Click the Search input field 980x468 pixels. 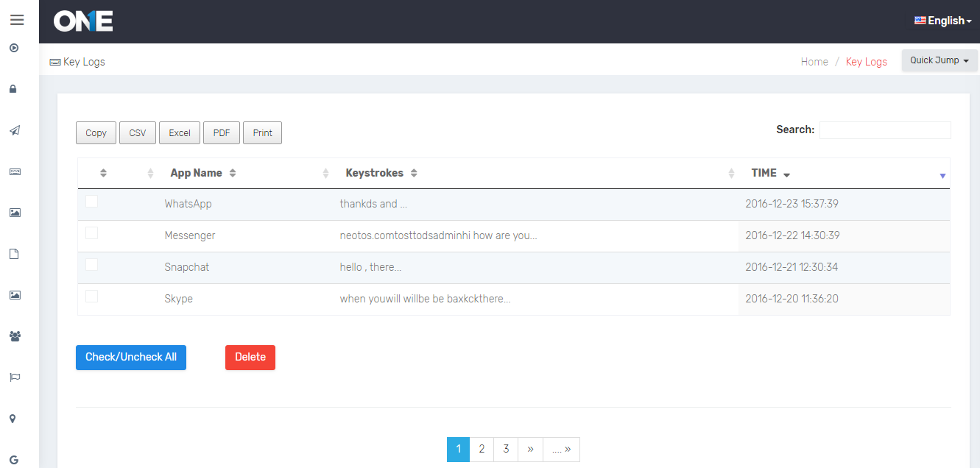tap(885, 130)
